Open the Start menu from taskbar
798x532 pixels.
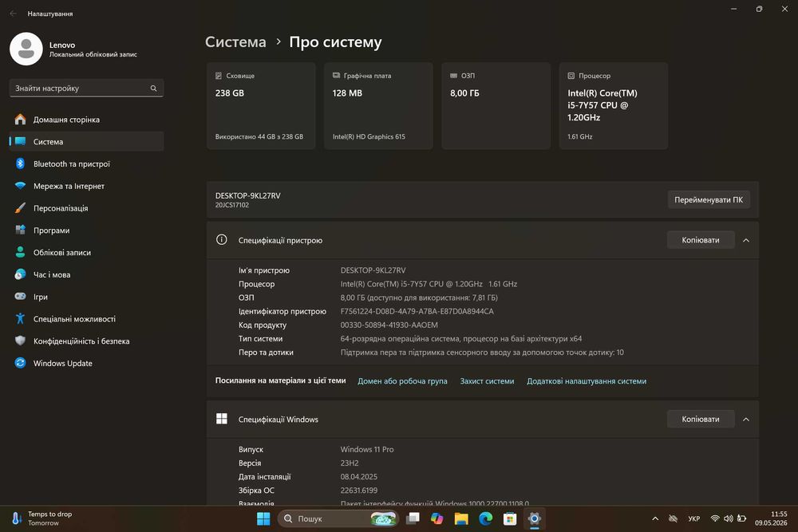[x=263, y=518]
